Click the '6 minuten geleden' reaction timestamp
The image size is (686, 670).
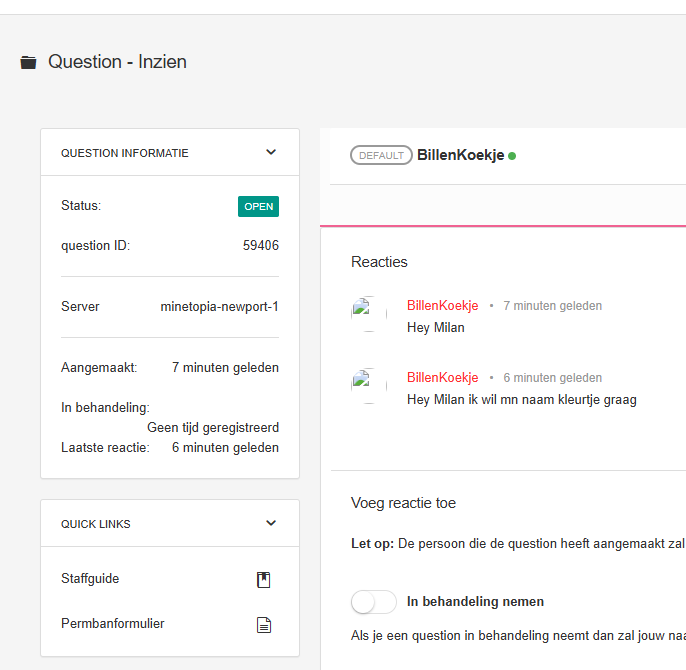(552, 378)
